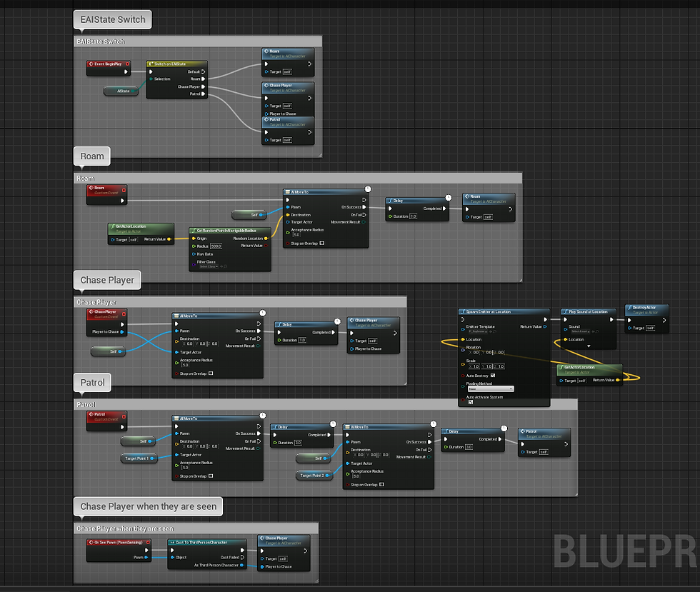The image size is (700, 592).
Task: Open the Pooling Method dropdown
Action: click(x=491, y=389)
